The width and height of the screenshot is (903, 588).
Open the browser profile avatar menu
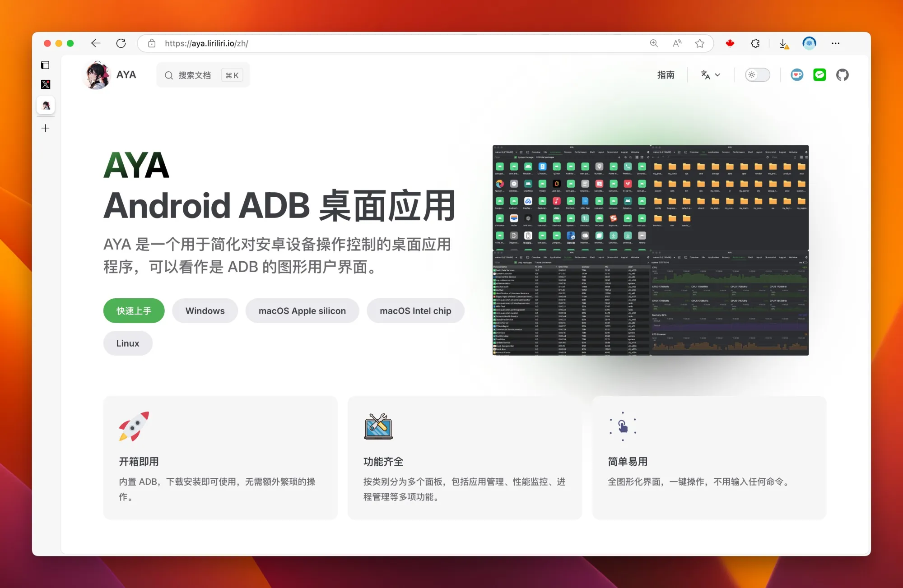tap(809, 43)
